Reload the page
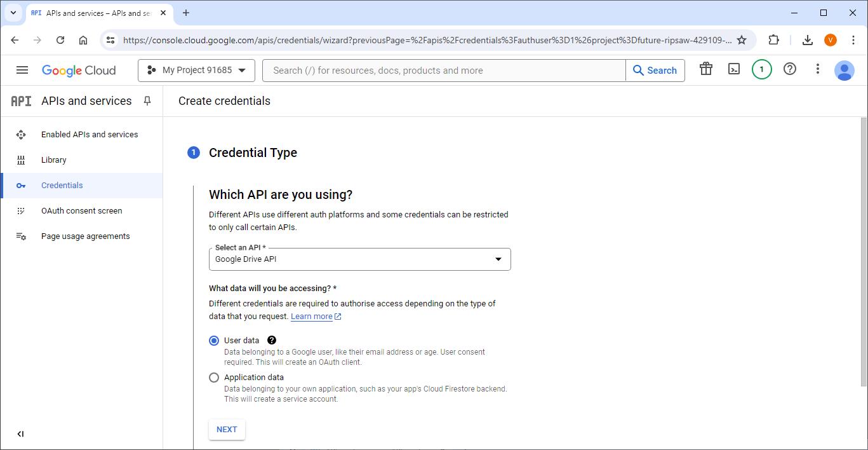Screen dimensions: 868x450 coord(60,40)
